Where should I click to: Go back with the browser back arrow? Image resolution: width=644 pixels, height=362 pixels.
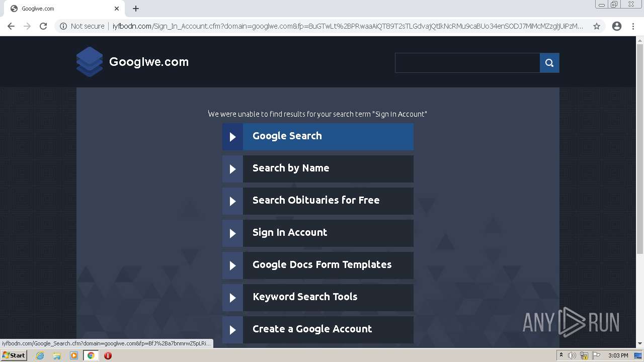point(11,26)
